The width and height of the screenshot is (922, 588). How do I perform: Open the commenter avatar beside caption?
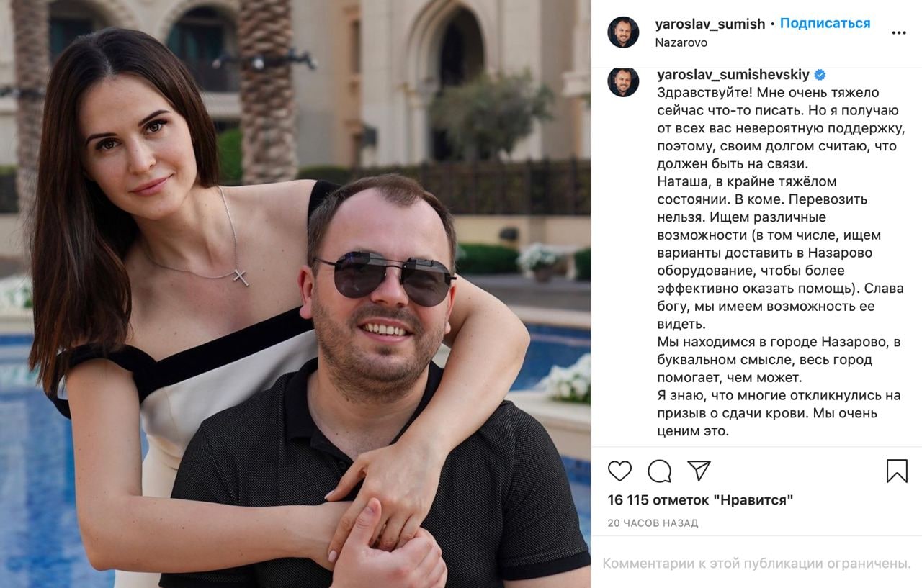click(x=623, y=81)
